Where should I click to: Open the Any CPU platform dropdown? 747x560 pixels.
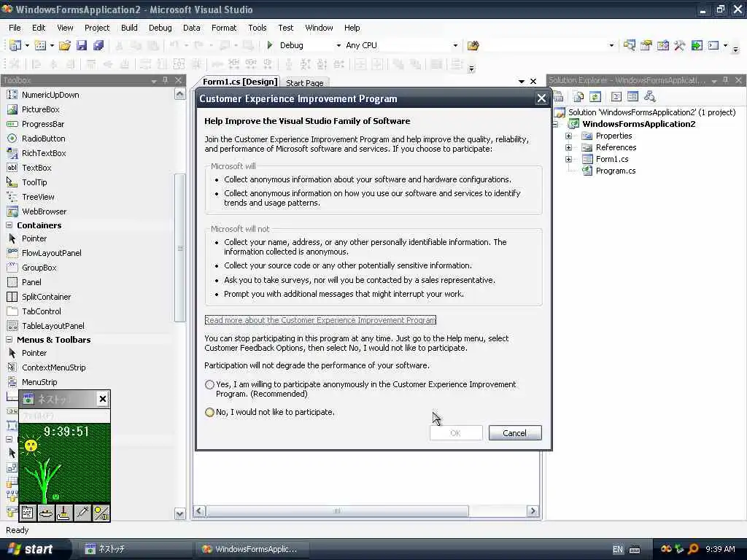(x=455, y=45)
